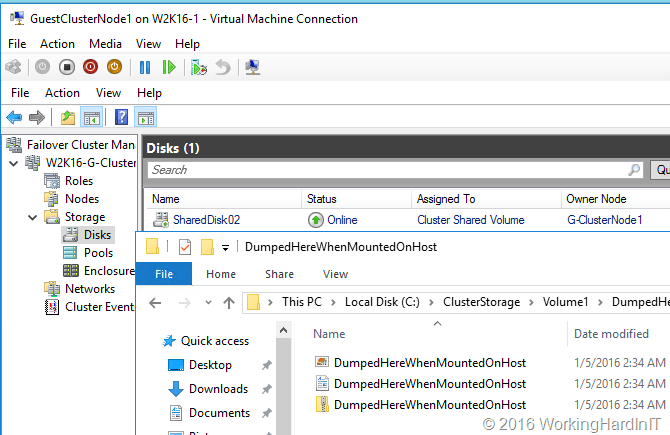
Task: Select Disks under Storage
Action: coord(88,235)
